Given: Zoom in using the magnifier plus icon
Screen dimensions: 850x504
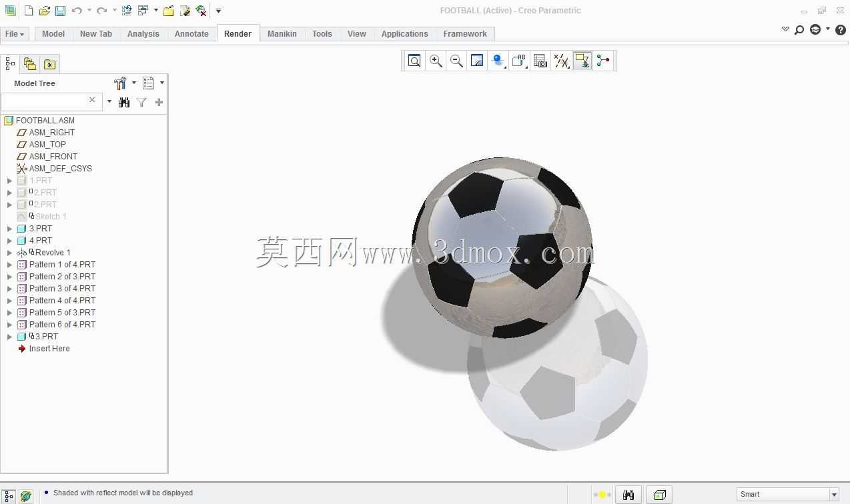Looking at the screenshot, I should tap(436, 61).
